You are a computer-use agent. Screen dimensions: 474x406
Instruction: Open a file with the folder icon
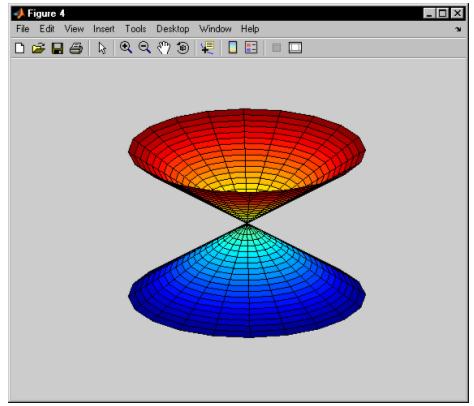(38, 48)
